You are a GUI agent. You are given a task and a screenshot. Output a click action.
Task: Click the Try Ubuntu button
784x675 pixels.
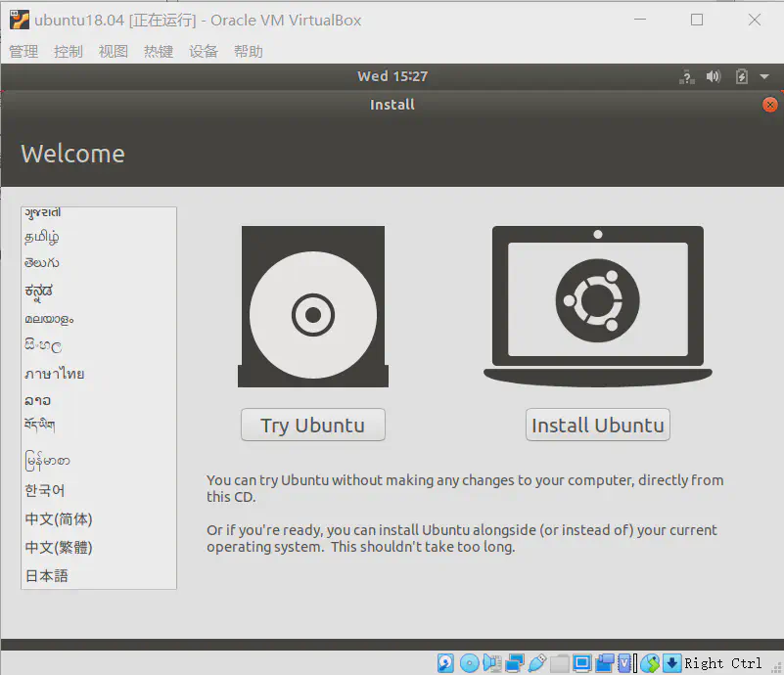[313, 425]
